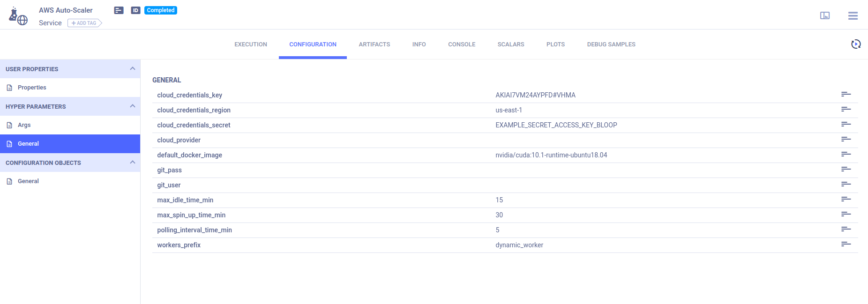Open the hamburger menu at top right

pyautogui.click(x=853, y=16)
